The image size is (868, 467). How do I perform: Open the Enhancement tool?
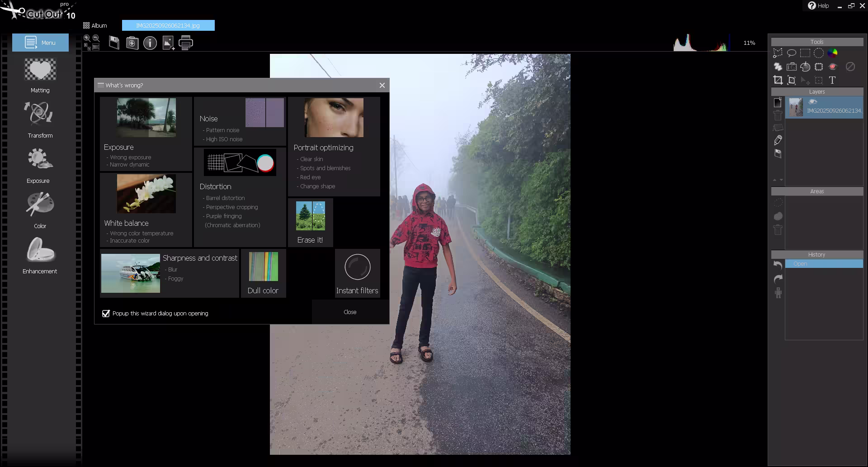coord(40,256)
